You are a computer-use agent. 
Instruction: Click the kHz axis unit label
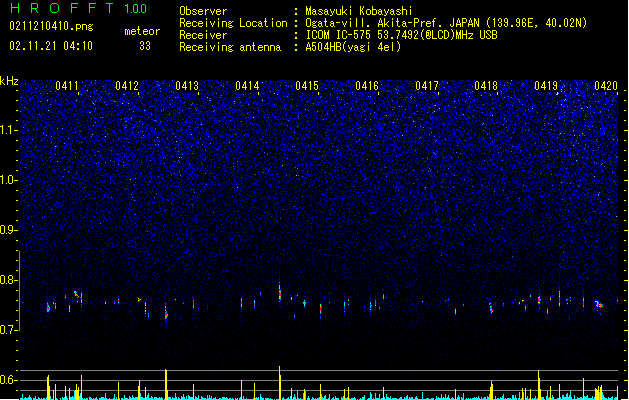pyautogui.click(x=9, y=81)
